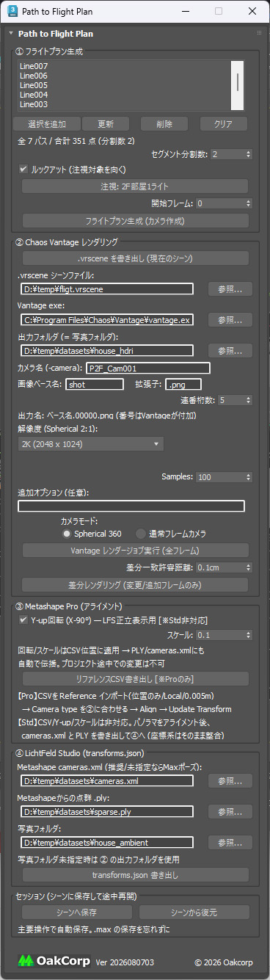Click the OakCorp logo

pos(54,960)
